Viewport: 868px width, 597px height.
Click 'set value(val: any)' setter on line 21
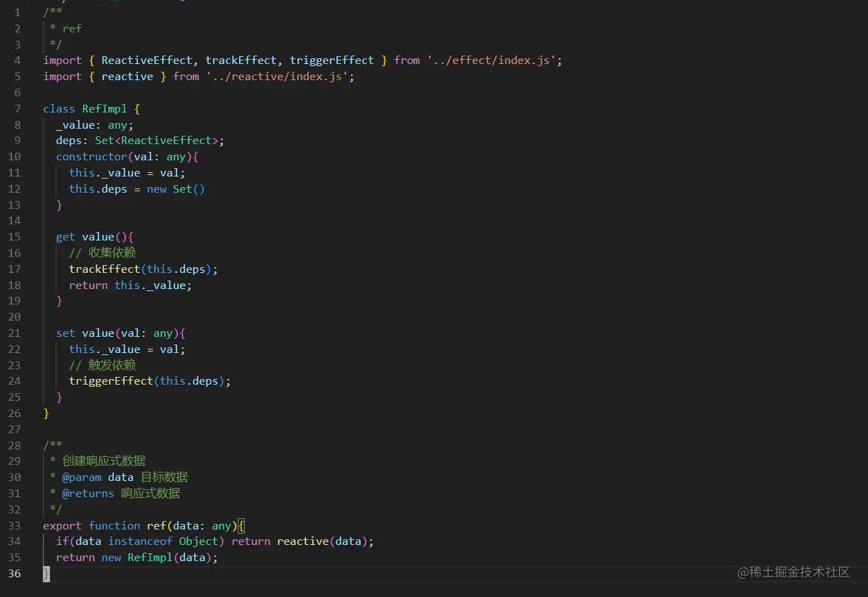pyautogui.click(x=117, y=333)
